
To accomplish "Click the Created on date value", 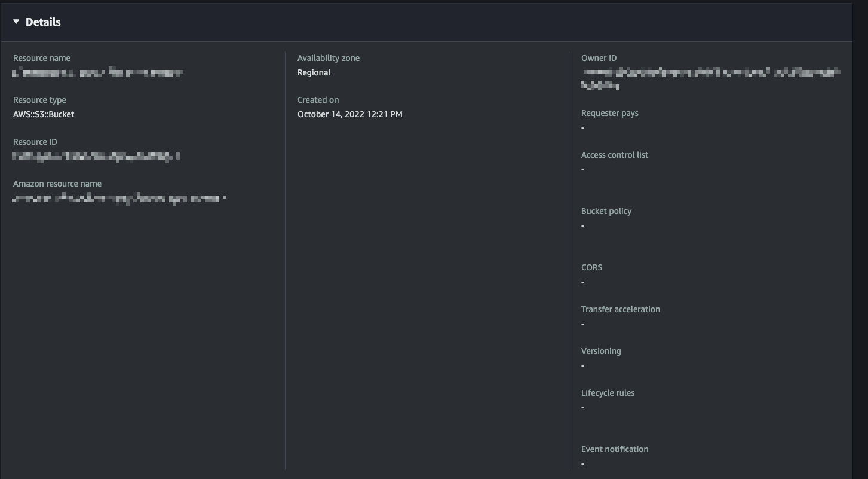I will click(x=349, y=114).
